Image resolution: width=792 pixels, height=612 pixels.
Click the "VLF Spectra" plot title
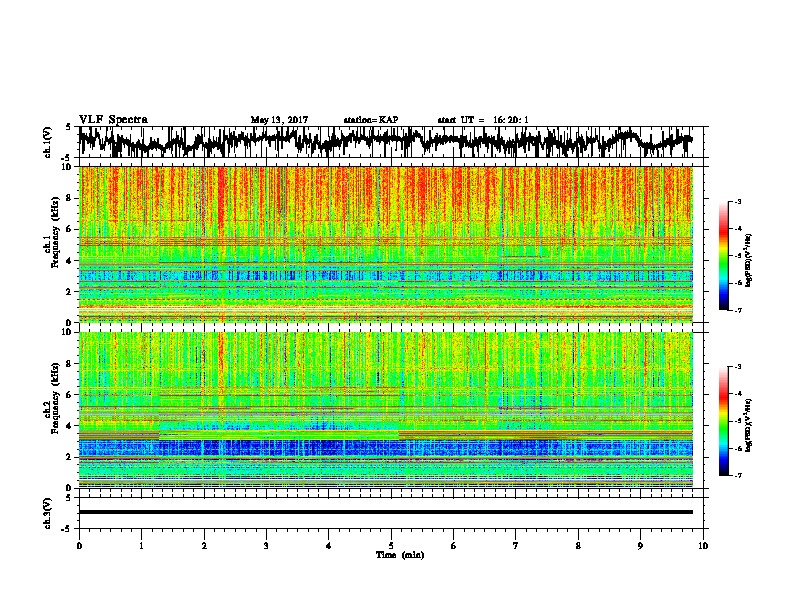tap(113, 119)
